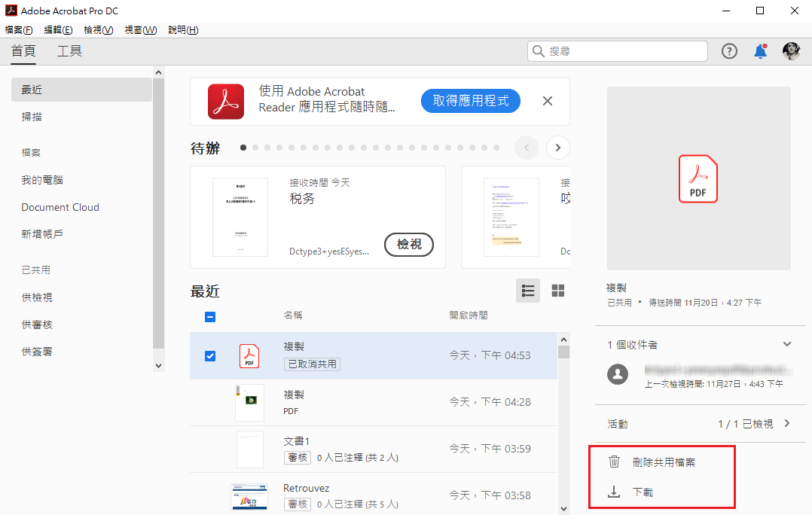Click the second 待辦 card document thumbnail
The width and height of the screenshot is (812, 515).
click(x=511, y=218)
